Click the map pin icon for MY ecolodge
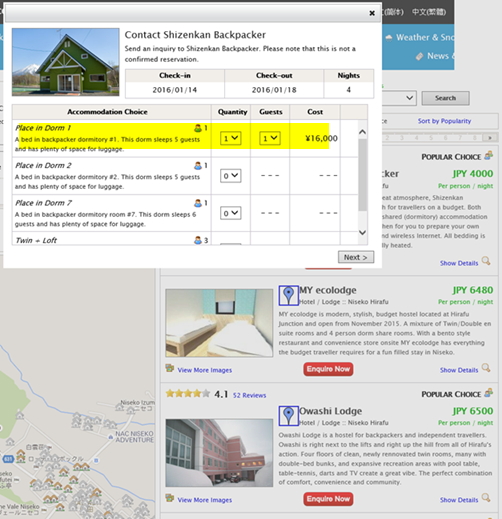The image size is (502, 519). (288, 295)
